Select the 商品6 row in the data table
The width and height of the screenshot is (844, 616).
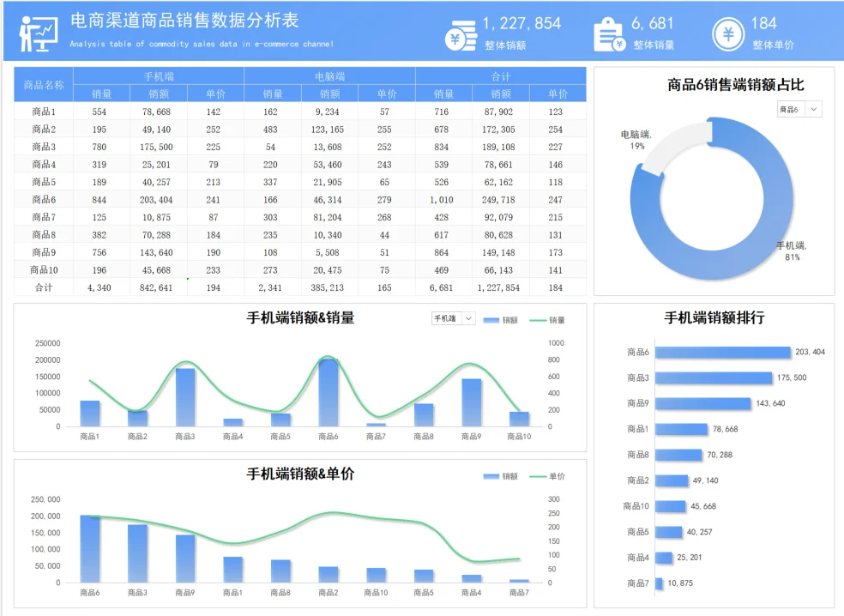pos(42,199)
